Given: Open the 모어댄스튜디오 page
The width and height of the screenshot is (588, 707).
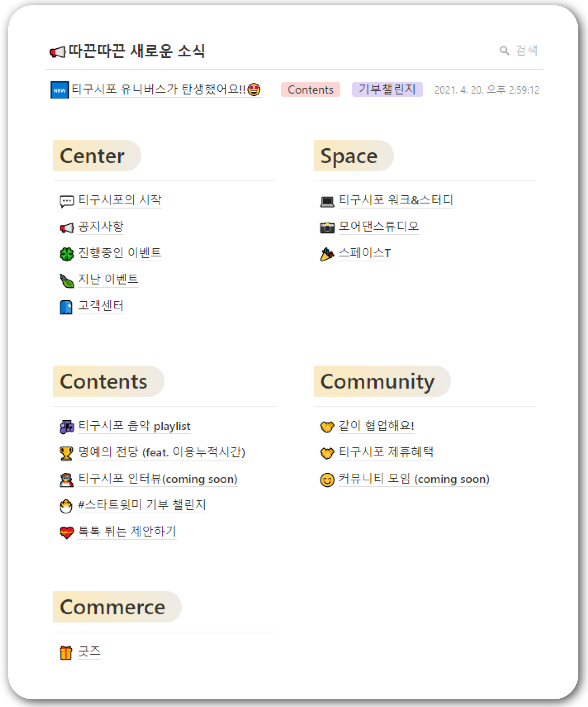Looking at the screenshot, I should click(x=379, y=226).
